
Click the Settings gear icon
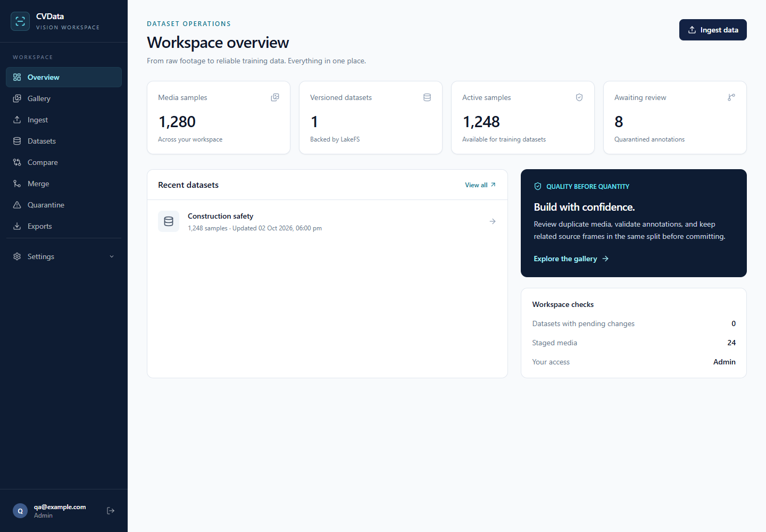(x=17, y=256)
